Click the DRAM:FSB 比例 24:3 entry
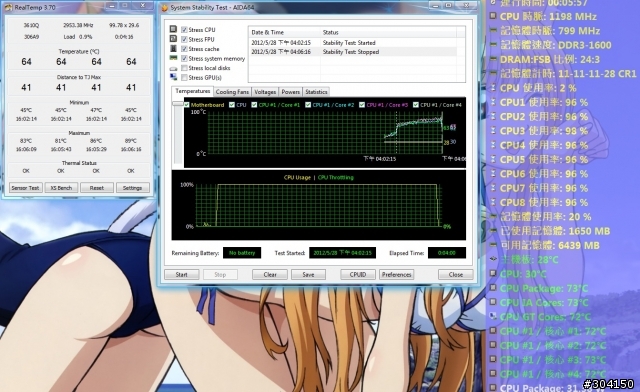640x392 pixels. (x=550, y=59)
